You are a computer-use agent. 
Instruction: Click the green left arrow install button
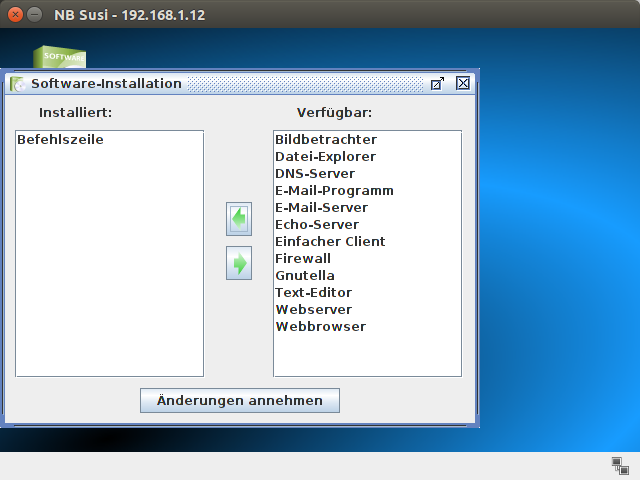click(x=239, y=218)
